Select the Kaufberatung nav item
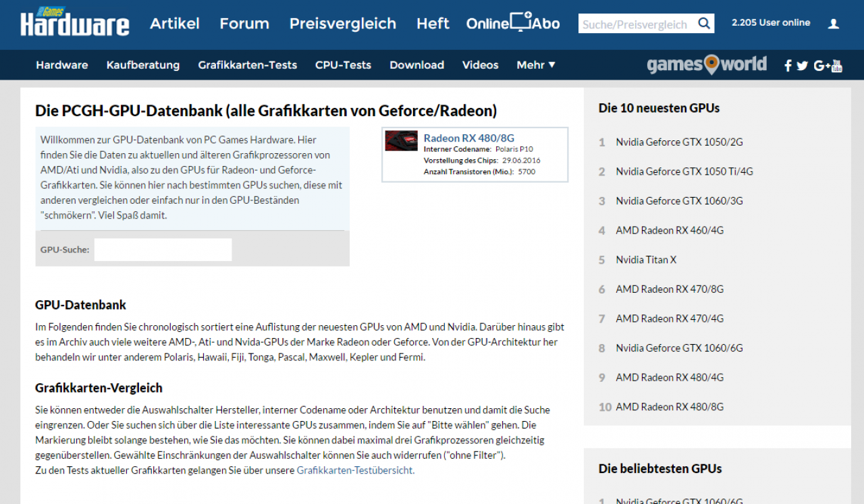Screen dimensions: 864x504 (143, 65)
